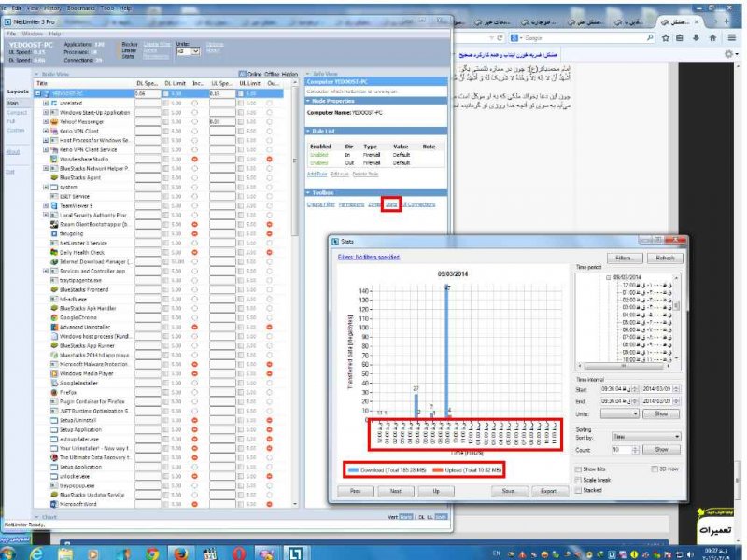Open the Firefox Tools menu
Viewport: 747px width, 560px height.
[x=107, y=8]
